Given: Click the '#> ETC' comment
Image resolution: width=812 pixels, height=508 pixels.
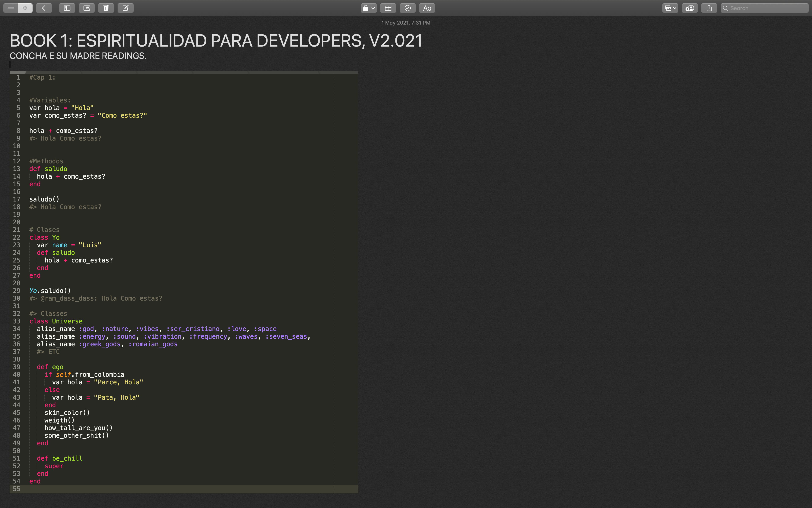Looking at the screenshot, I should pos(48,352).
